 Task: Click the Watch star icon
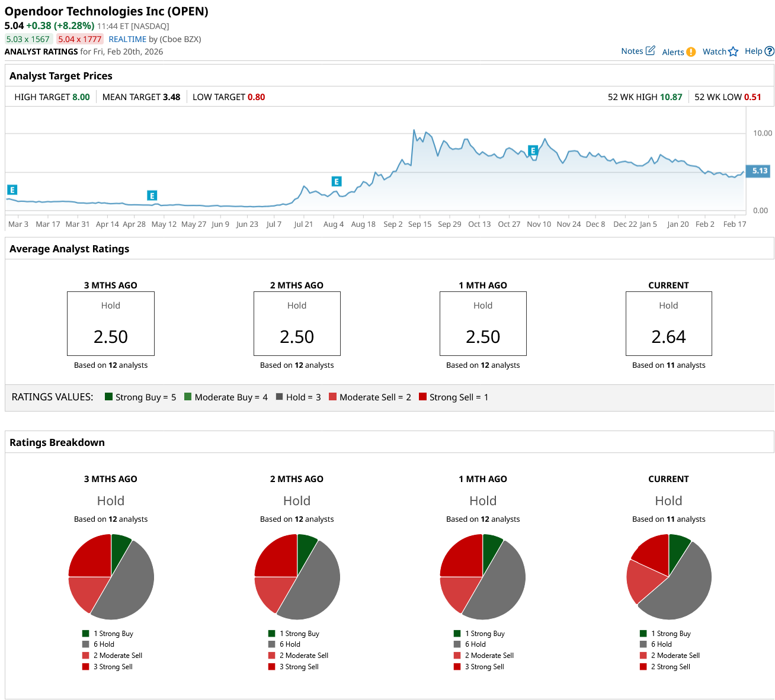733,52
